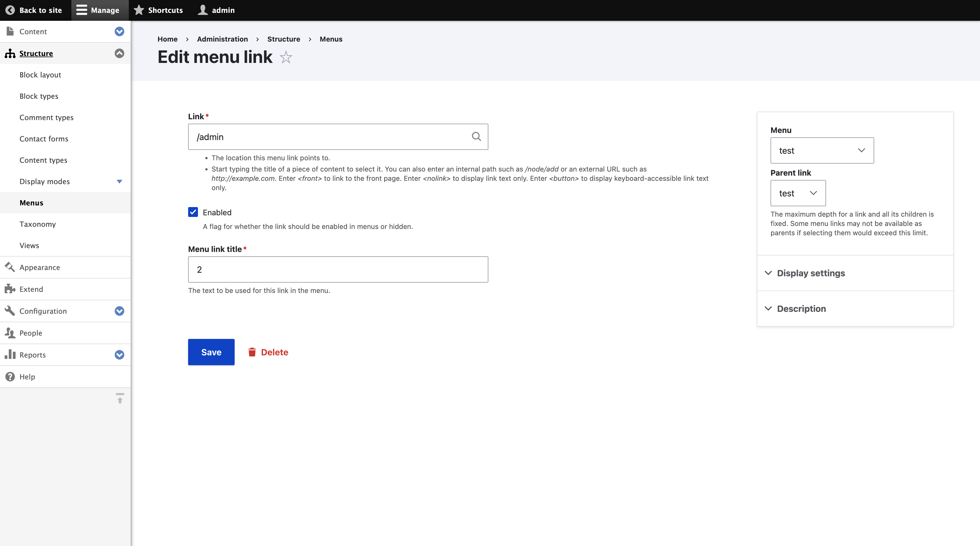Click the search icon in Link field

[x=476, y=136]
